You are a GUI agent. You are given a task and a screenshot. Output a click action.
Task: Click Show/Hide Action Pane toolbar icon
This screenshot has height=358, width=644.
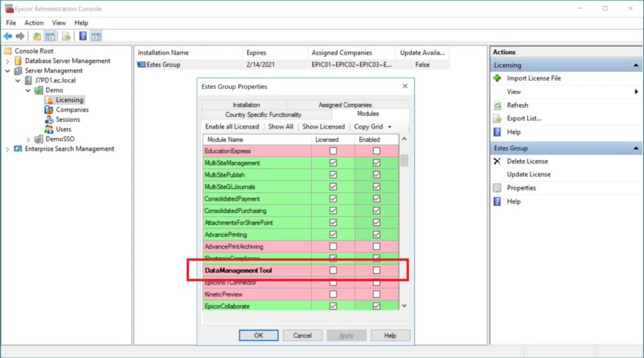click(x=96, y=36)
